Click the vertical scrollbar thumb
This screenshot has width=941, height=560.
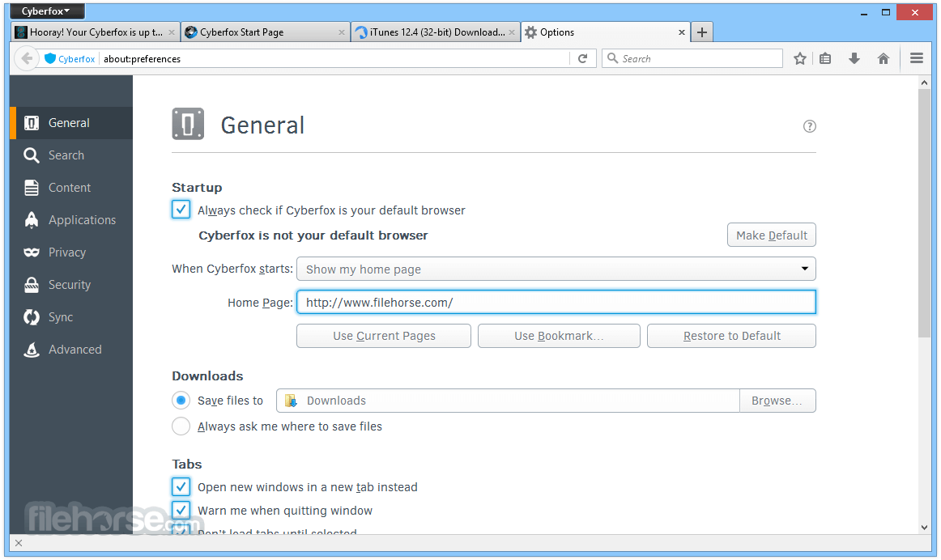click(x=924, y=214)
